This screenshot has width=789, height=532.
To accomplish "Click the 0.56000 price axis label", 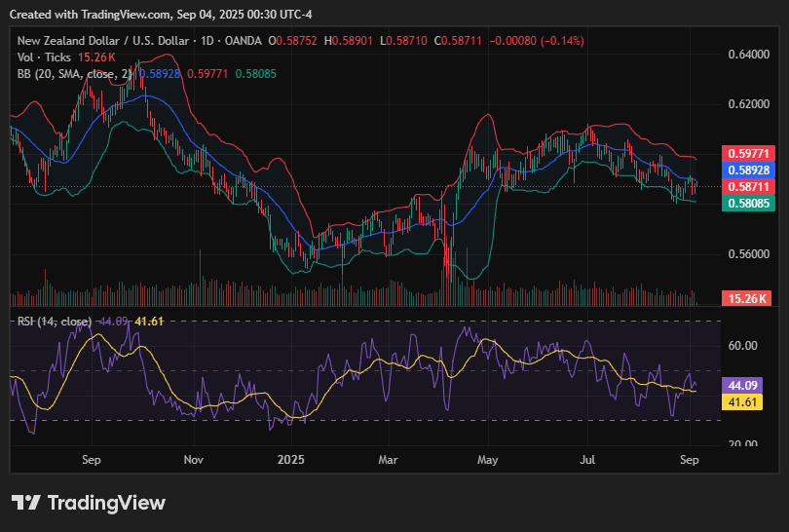I will pos(749,253).
